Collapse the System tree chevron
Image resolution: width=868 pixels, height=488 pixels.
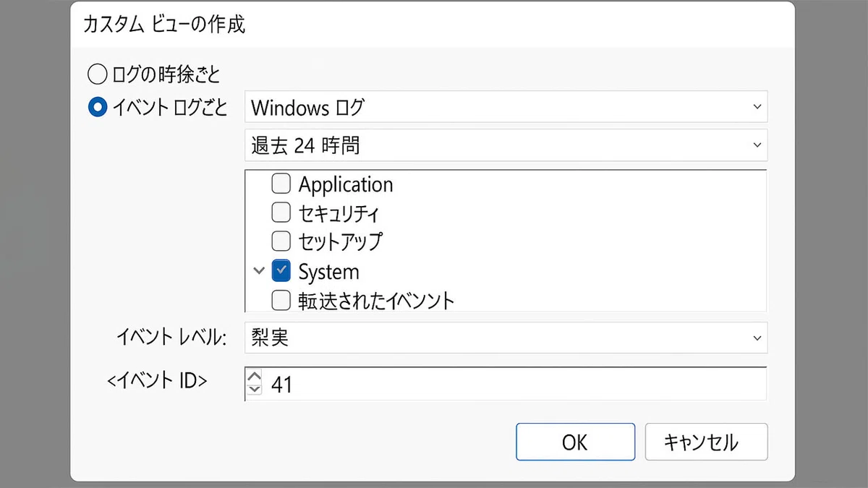(259, 271)
